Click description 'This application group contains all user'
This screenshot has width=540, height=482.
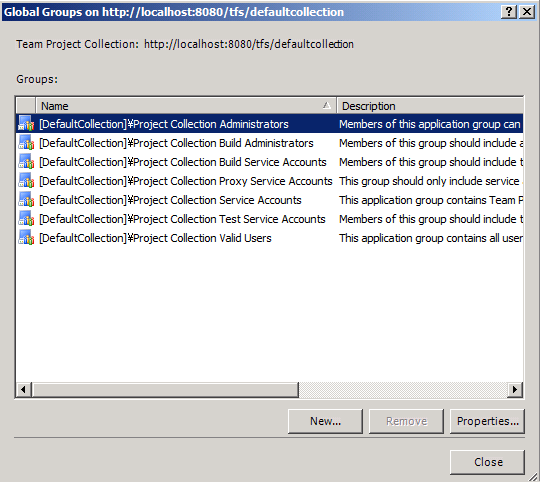coord(431,238)
